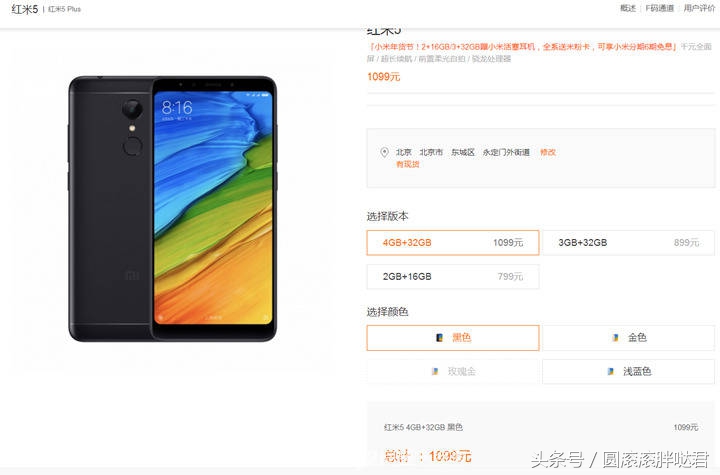This screenshot has height=475, width=720.
Task: Click the location pin icon
Action: tap(384, 152)
